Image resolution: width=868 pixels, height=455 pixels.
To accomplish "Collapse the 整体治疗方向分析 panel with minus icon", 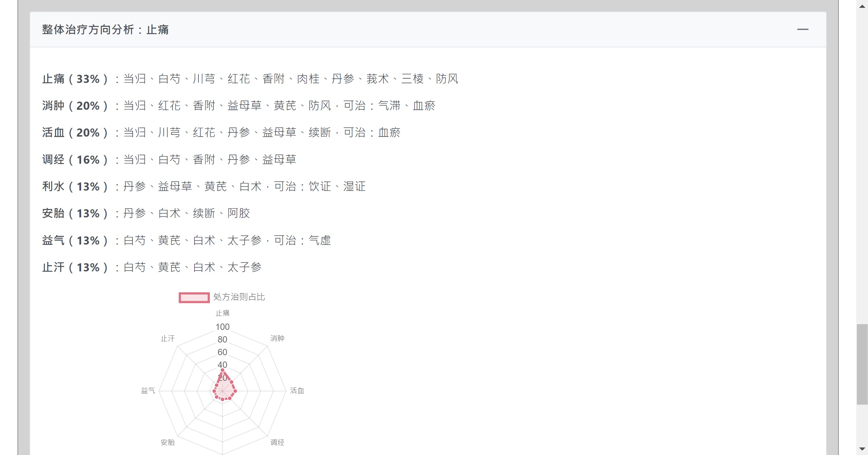I will pyautogui.click(x=803, y=29).
